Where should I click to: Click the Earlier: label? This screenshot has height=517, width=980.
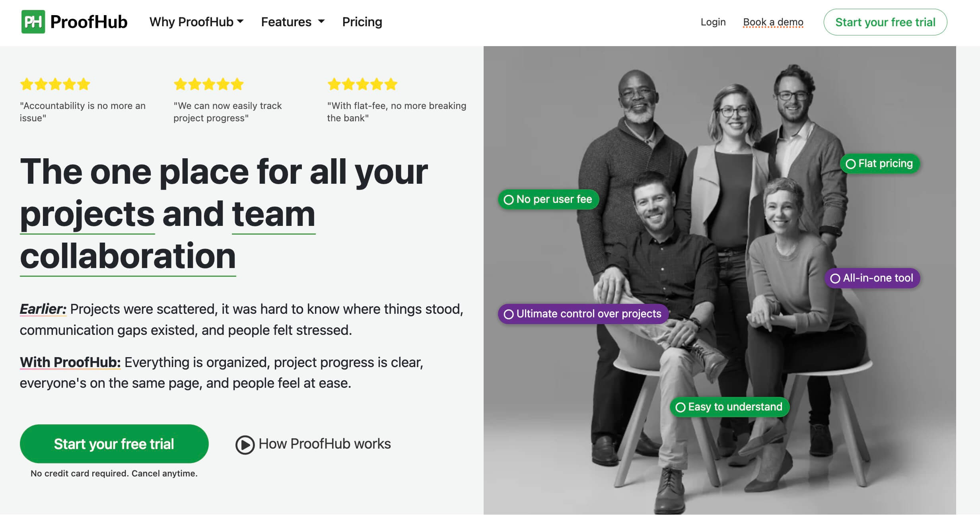43,309
